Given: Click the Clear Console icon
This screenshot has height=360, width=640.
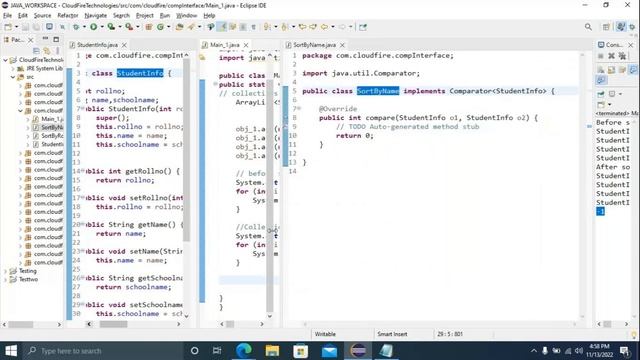Looking at the screenshot, I should 601,70.
